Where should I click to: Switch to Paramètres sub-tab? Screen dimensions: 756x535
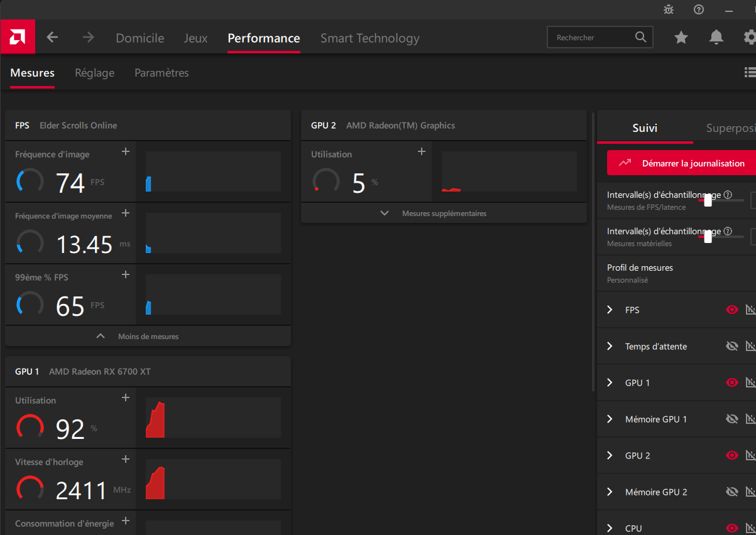(162, 73)
